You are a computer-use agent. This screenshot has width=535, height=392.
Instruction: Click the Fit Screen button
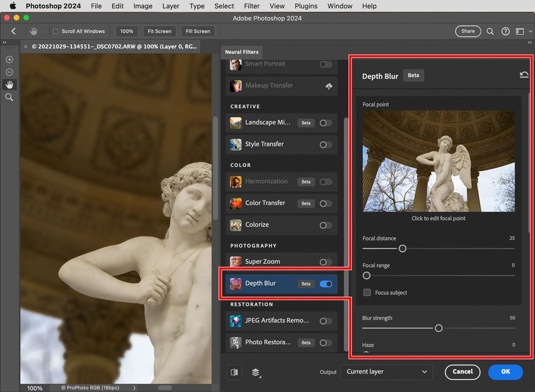click(160, 31)
